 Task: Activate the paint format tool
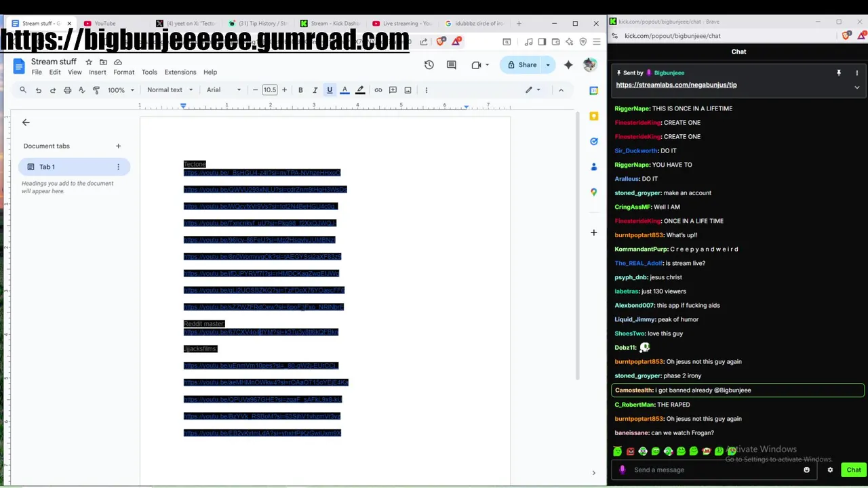96,90
